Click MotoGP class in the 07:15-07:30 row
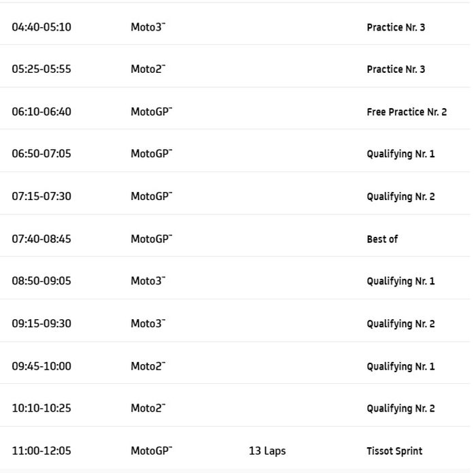The width and height of the screenshot is (476, 473). pyautogui.click(x=151, y=197)
